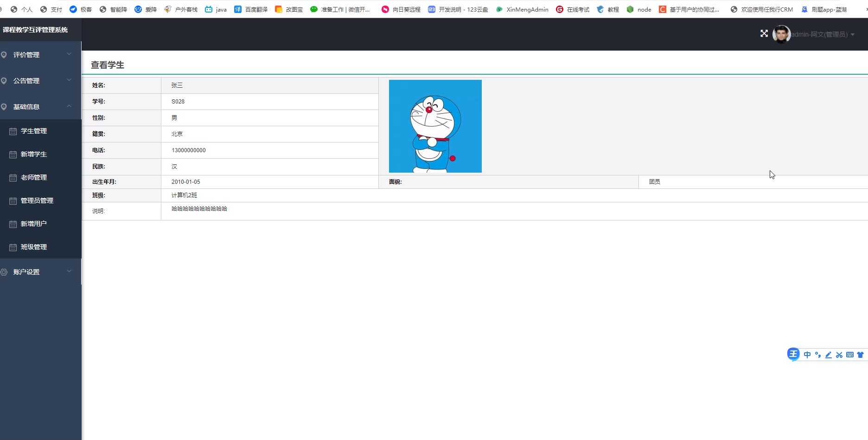Expand the 账户设置 menu chevron
The height and width of the screenshot is (440, 868).
[x=69, y=271]
